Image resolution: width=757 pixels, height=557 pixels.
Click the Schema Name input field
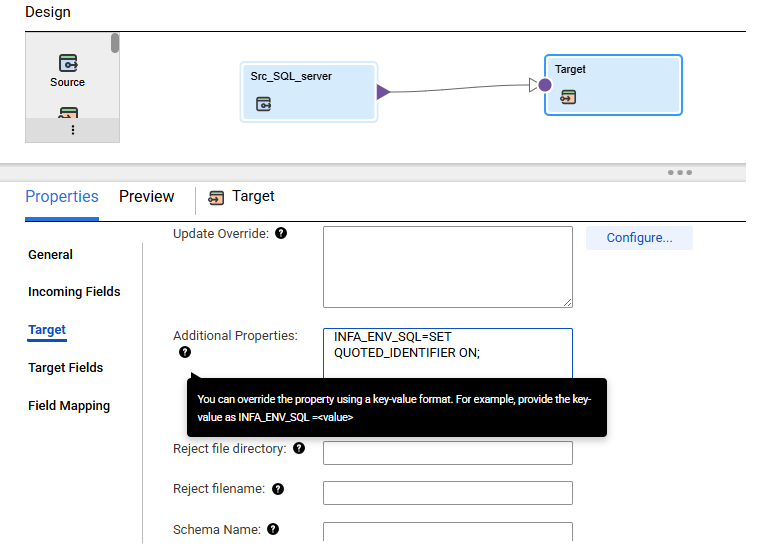tap(448, 531)
